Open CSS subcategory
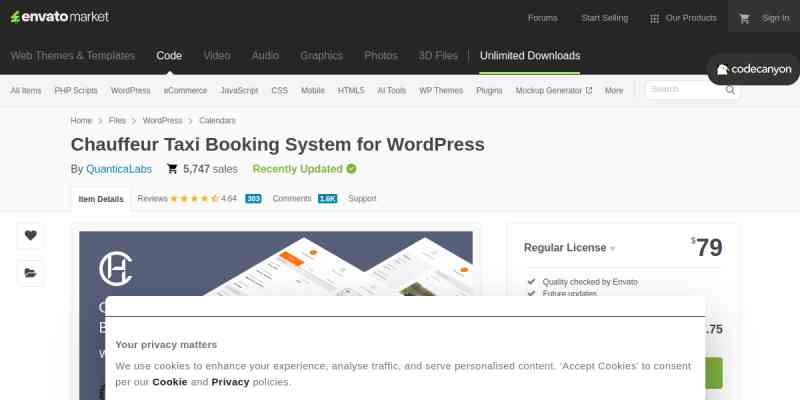 click(280, 90)
